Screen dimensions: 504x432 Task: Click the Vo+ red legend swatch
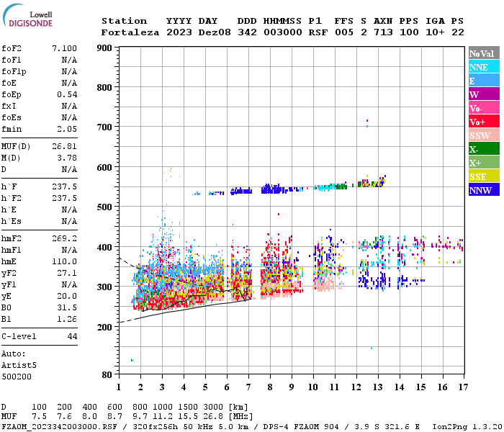(x=484, y=122)
